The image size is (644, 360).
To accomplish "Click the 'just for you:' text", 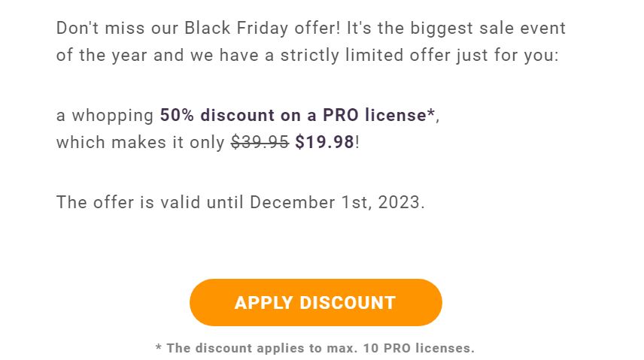I will [x=508, y=56].
